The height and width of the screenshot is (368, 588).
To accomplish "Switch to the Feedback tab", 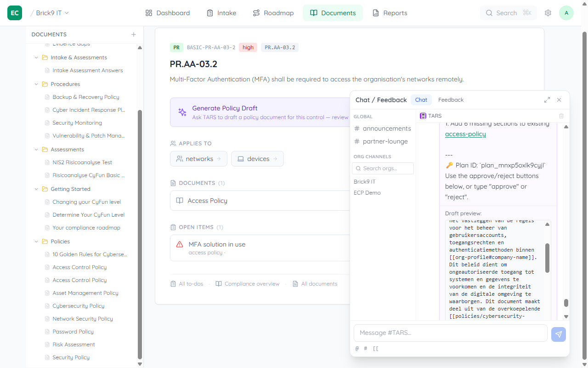I will tap(451, 99).
